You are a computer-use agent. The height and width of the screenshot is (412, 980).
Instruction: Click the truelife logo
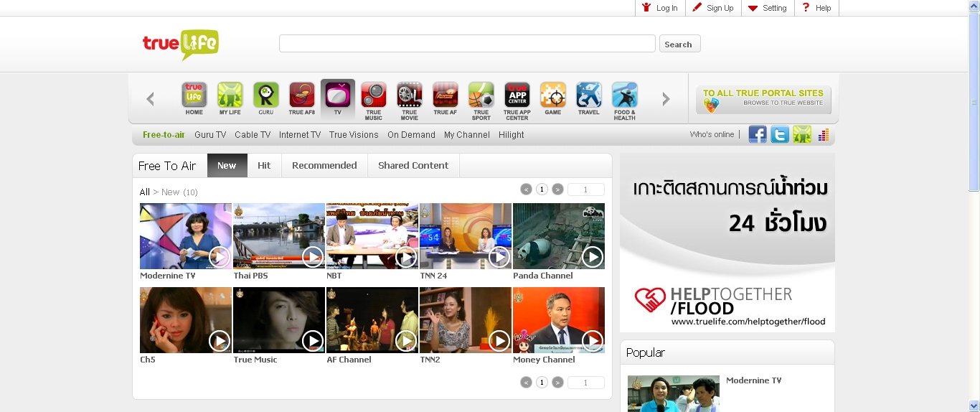(x=180, y=45)
